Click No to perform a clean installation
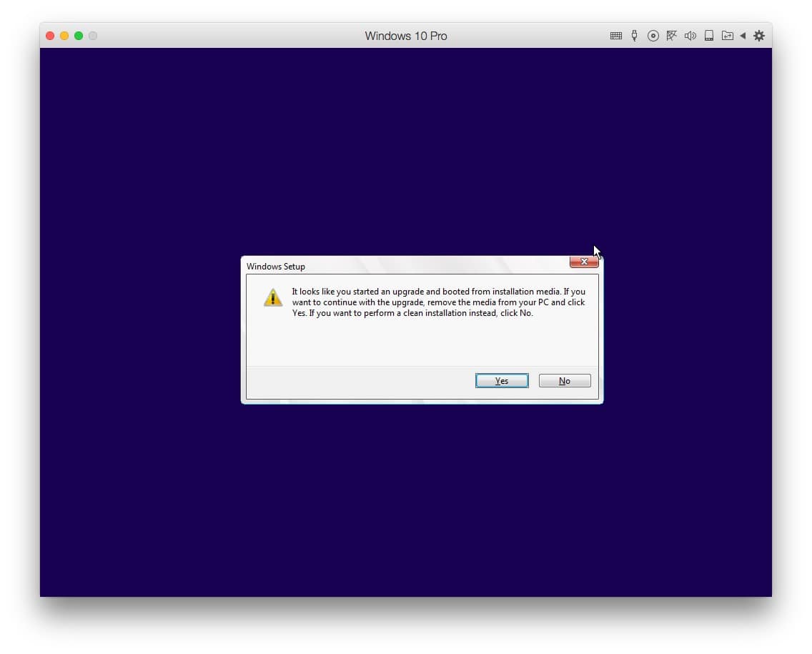The image size is (812, 654). pyautogui.click(x=565, y=381)
